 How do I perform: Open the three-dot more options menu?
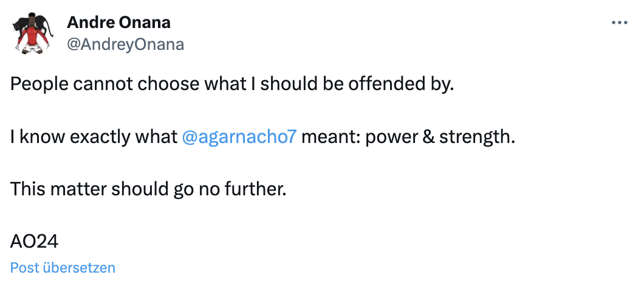point(619,23)
